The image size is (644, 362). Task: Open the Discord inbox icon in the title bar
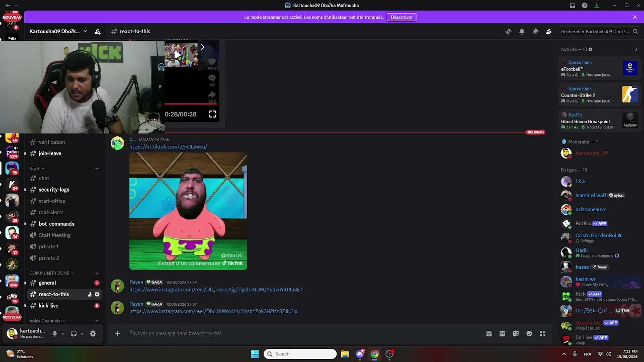pos(573,6)
